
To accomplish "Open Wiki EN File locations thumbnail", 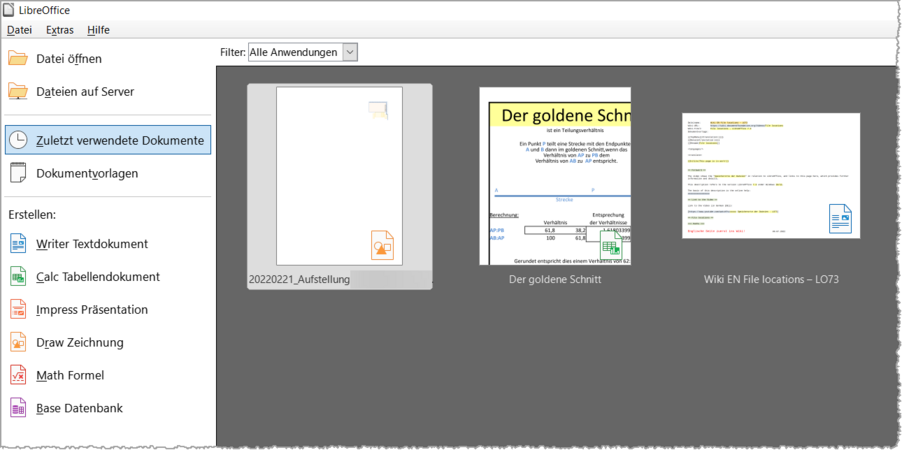I will [x=771, y=176].
